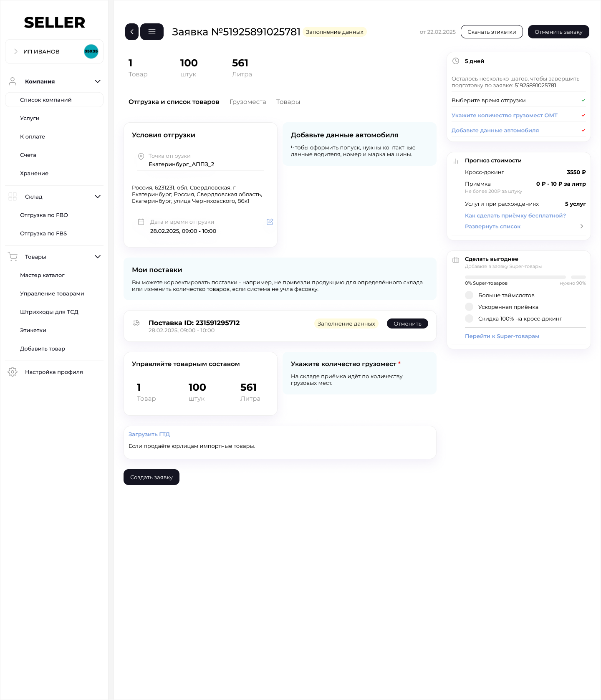Click the bar chart icon by Прогноз стоимости

(x=456, y=161)
